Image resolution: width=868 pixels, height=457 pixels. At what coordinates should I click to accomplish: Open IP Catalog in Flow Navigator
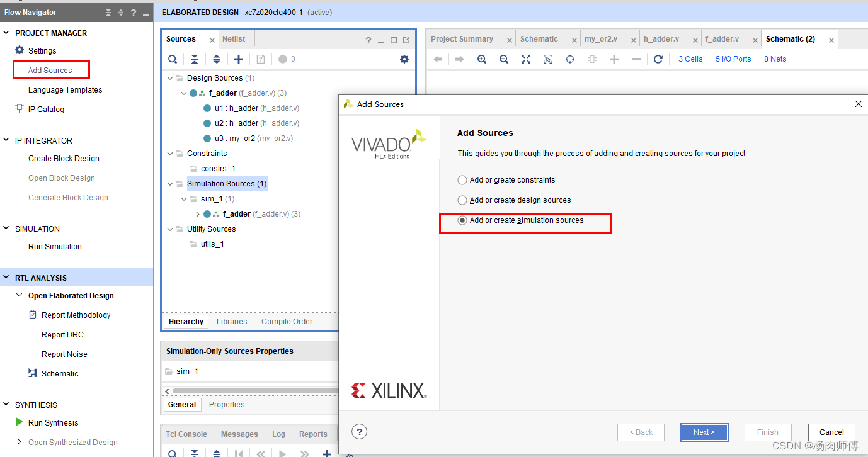[x=46, y=109]
